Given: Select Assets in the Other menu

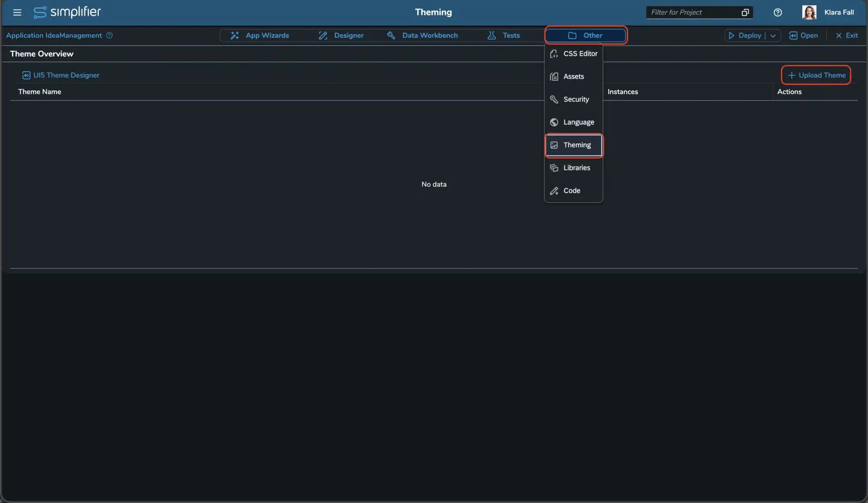Looking at the screenshot, I should click(x=573, y=76).
